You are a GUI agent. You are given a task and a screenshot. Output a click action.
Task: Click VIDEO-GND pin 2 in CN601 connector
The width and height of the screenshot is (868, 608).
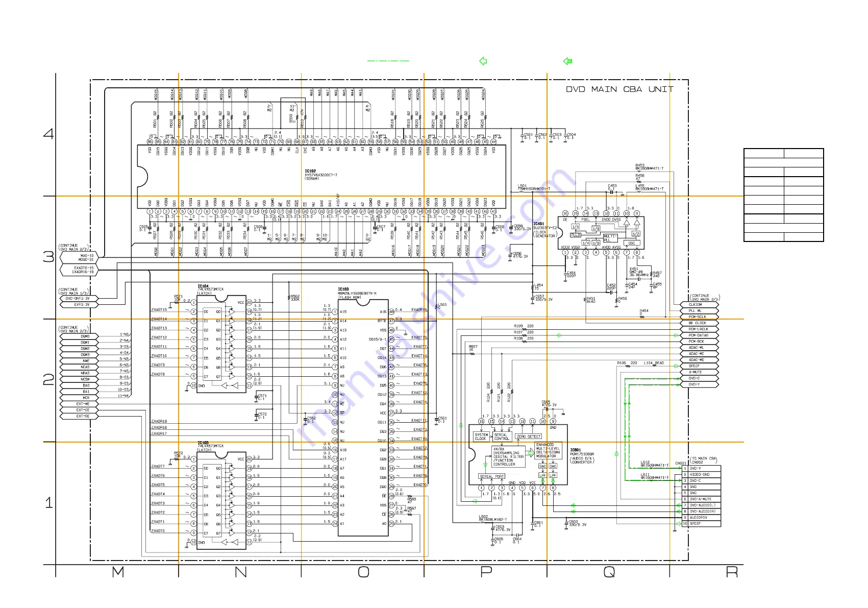tap(702, 475)
